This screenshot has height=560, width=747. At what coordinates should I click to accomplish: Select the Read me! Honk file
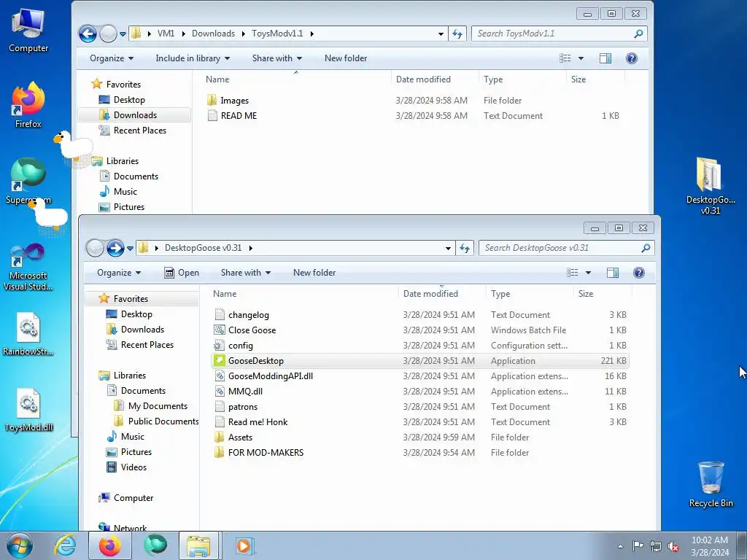(x=419, y=422)
